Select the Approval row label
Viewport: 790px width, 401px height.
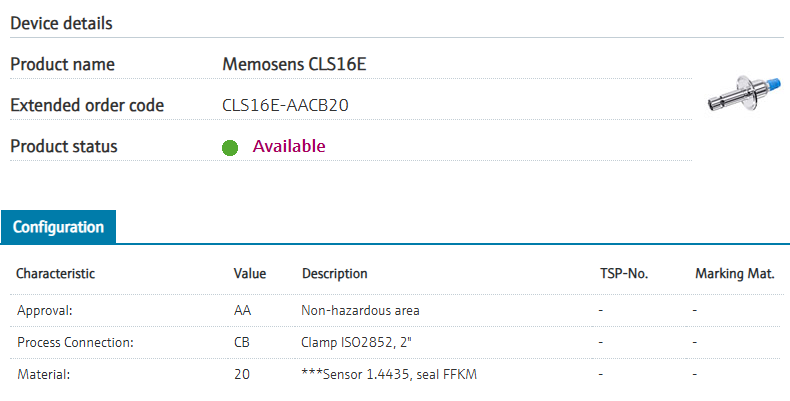click(x=45, y=310)
